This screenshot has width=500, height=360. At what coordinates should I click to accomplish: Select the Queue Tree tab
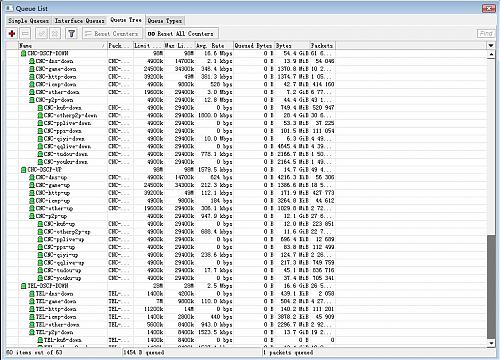(x=126, y=20)
